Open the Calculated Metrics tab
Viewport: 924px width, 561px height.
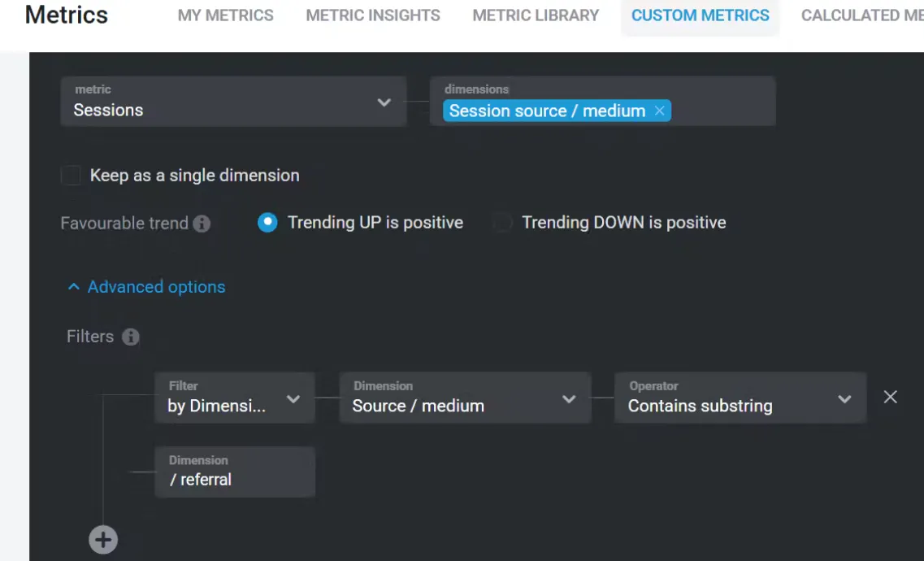pyautogui.click(x=861, y=15)
